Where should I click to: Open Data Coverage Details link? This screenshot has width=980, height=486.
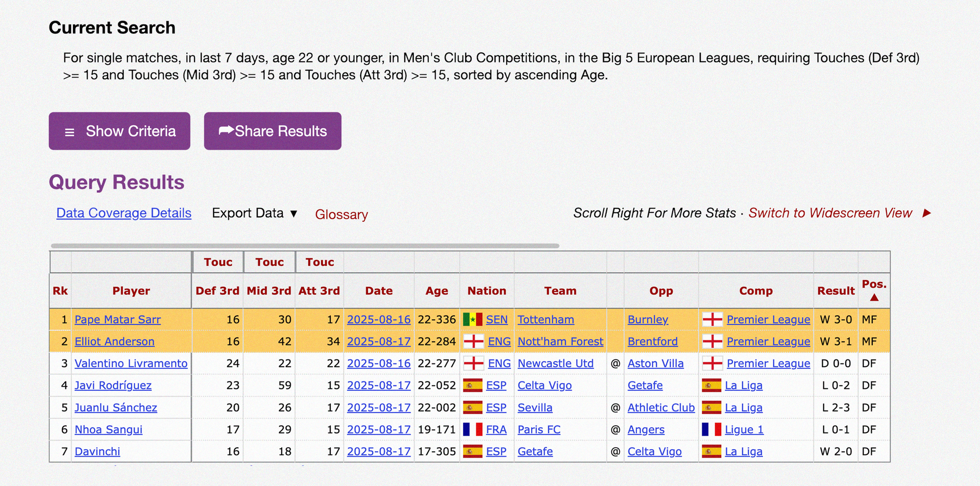[123, 213]
